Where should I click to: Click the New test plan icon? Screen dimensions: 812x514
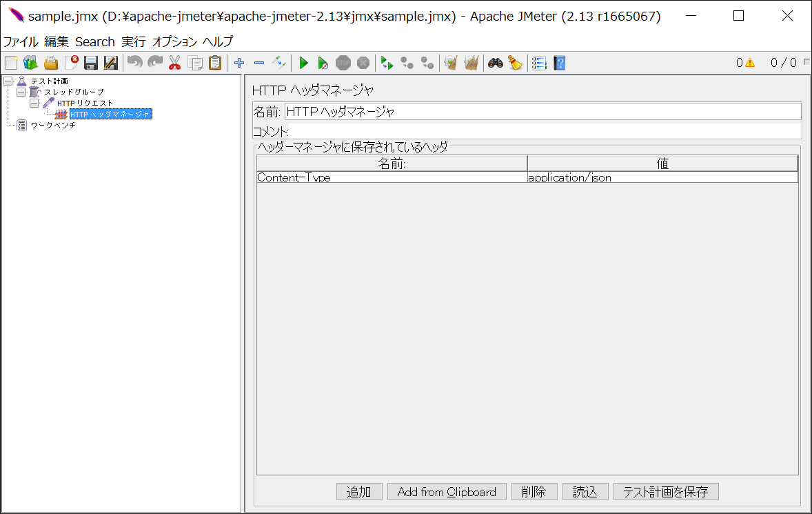click(10, 63)
